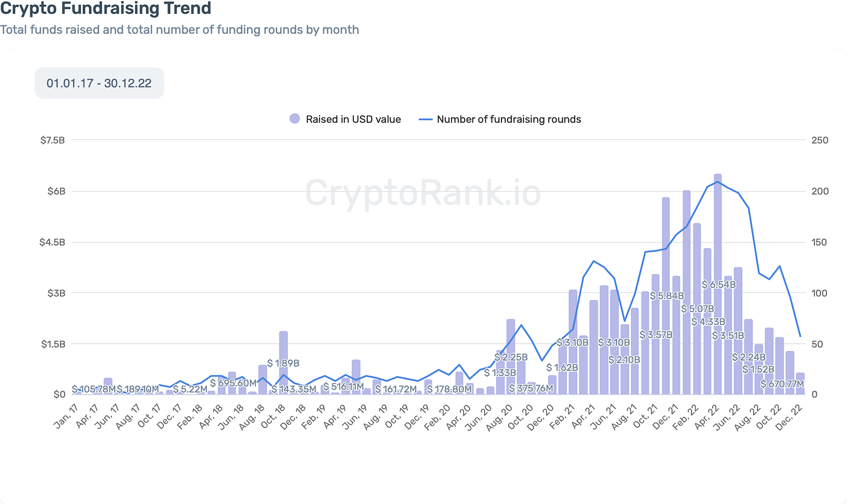Toggle the Raised in USD value legend circle
The width and height of the screenshot is (847, 504).
pos(295,119)
